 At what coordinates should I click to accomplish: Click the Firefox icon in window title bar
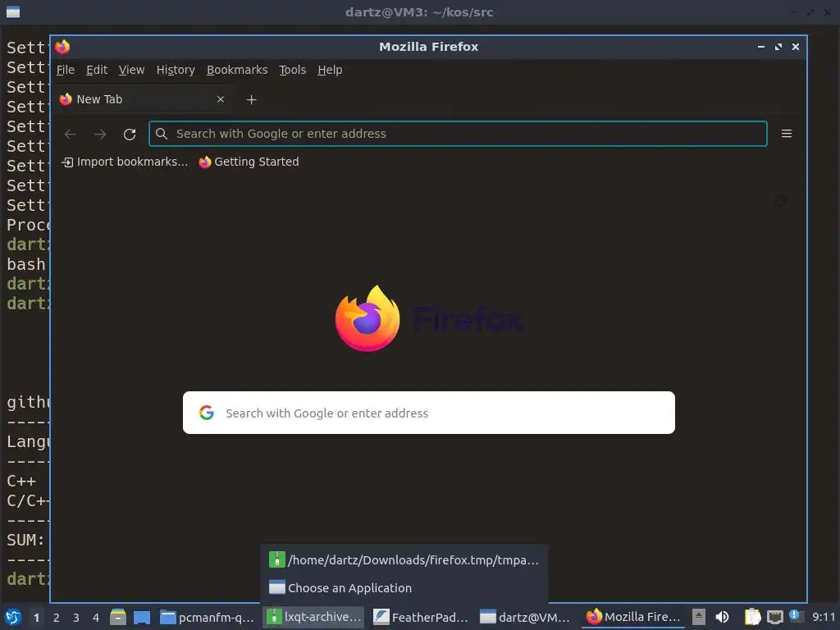pyautogui.click(x=62, y=47)
